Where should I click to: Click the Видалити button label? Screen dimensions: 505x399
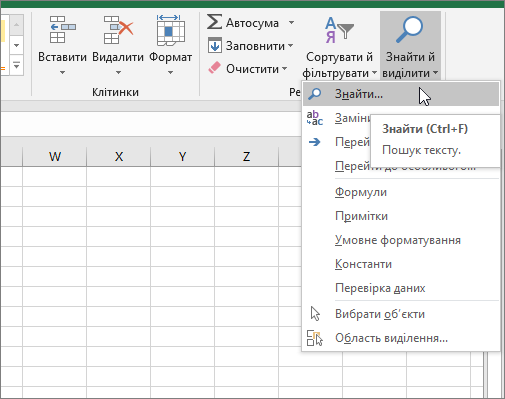[x=118, y=57]
